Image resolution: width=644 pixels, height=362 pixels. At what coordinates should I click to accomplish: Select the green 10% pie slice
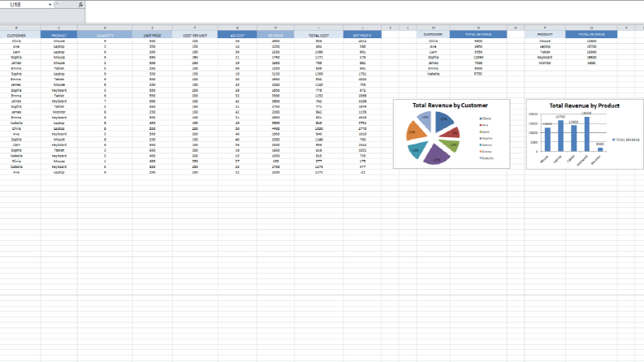[451, 144]
